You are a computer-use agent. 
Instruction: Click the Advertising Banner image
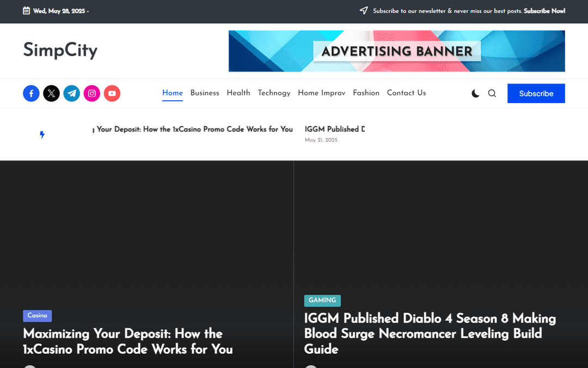point(397,51)
